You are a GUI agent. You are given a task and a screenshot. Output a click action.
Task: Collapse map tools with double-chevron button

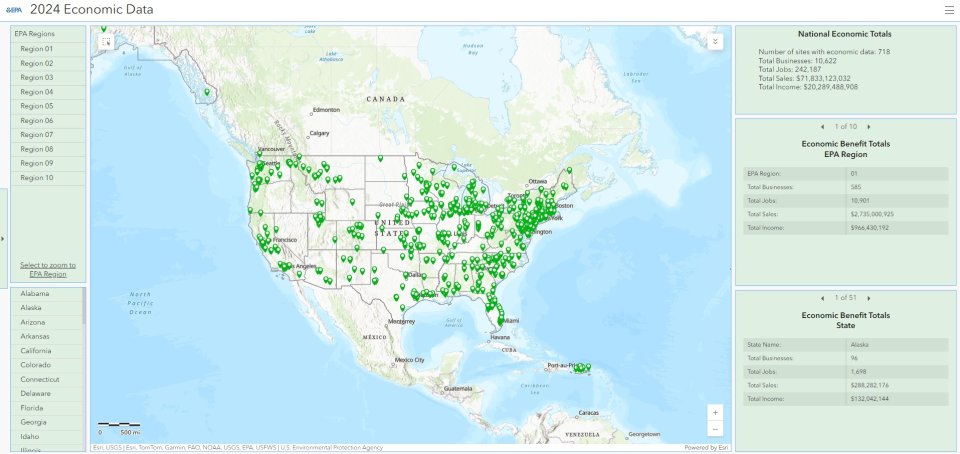(714, 41)
